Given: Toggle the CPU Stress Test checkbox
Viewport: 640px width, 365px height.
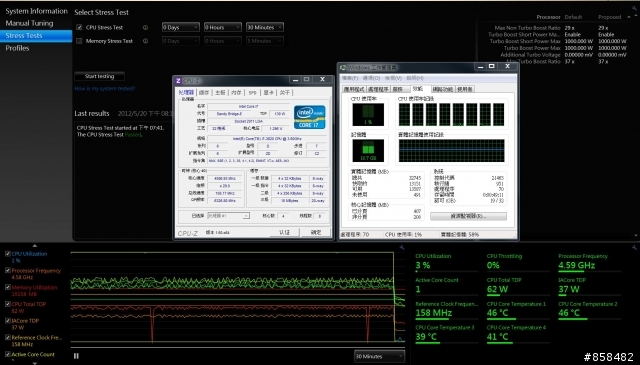Looking at the screenshot, I should (79, 27).
